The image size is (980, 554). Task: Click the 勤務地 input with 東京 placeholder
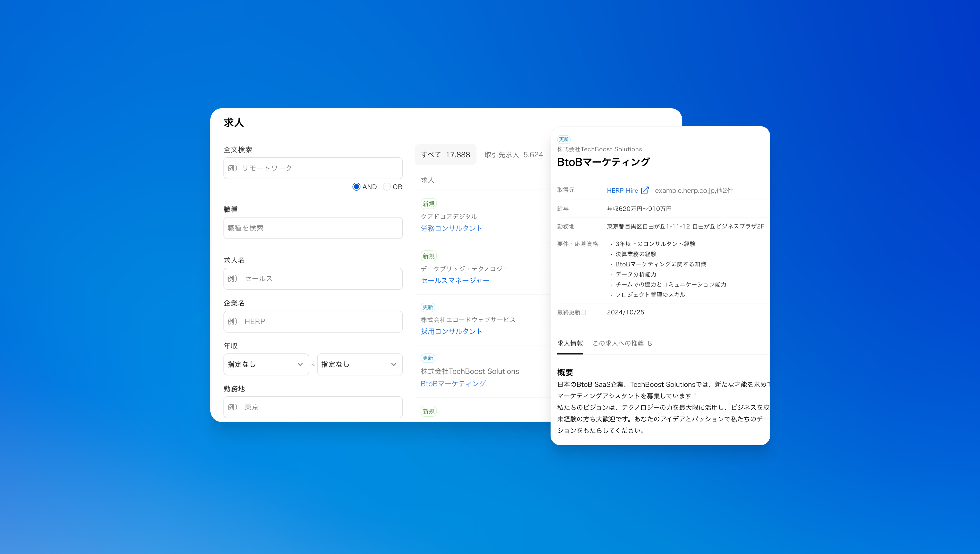(x=312, y=407)
